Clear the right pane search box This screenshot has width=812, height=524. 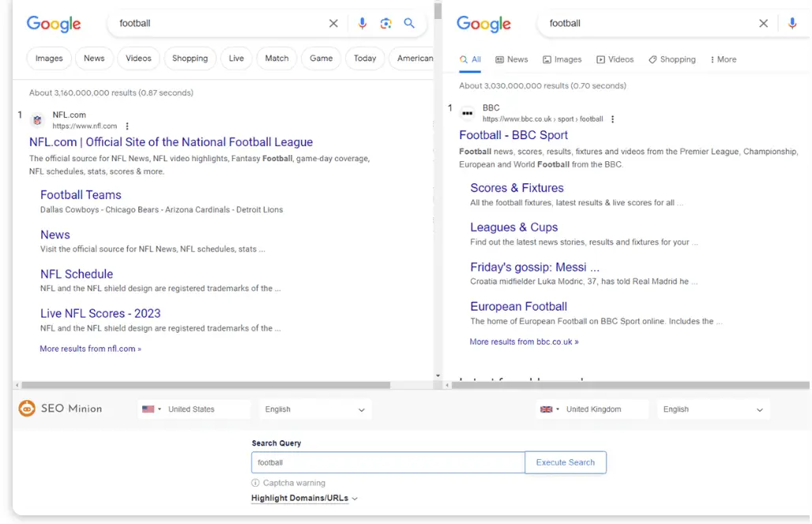(x=763, y=24)
